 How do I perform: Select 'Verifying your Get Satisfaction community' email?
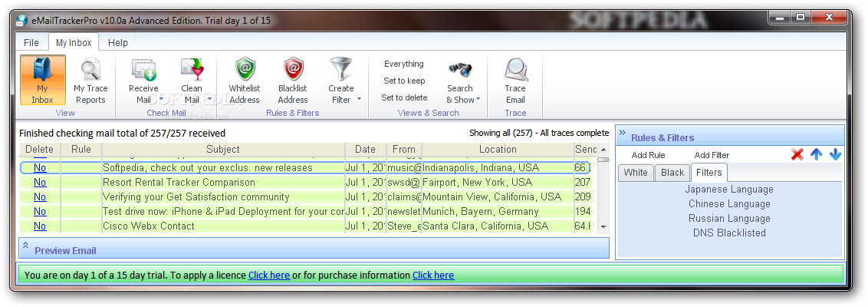point(196,196)
